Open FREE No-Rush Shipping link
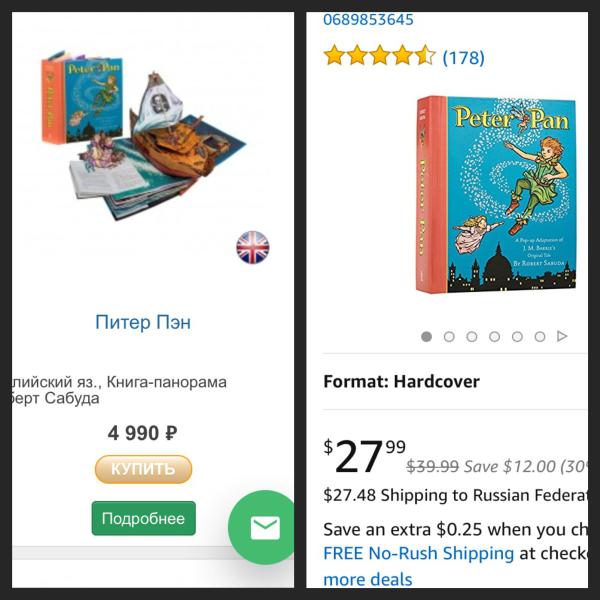The height and width of the screenshot is (600, 600). click(418, 553)
